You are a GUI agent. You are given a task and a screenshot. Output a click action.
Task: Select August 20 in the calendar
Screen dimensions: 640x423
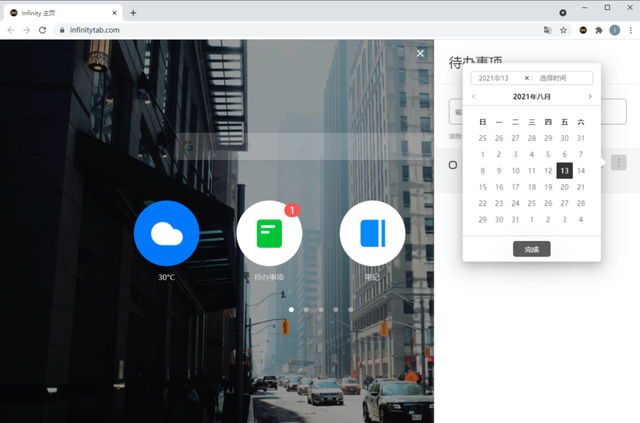pyautogui.click(x=564, y=187)
